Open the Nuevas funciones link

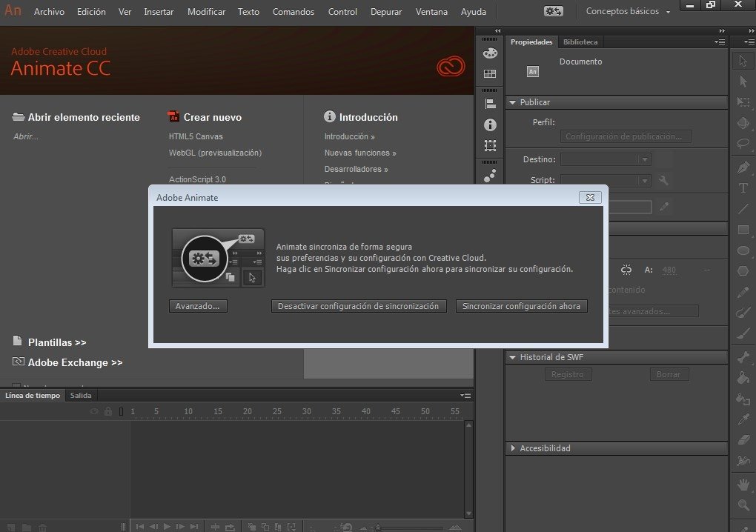click(360, 153)
